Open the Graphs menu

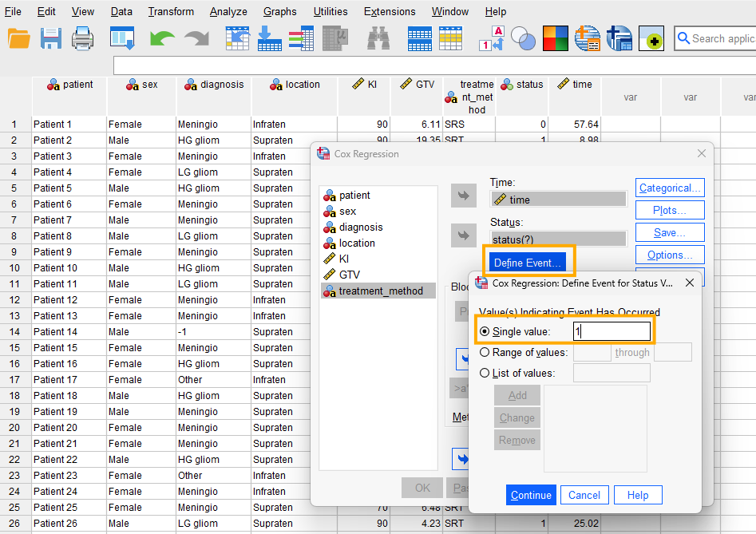click(x=280, y=11)
